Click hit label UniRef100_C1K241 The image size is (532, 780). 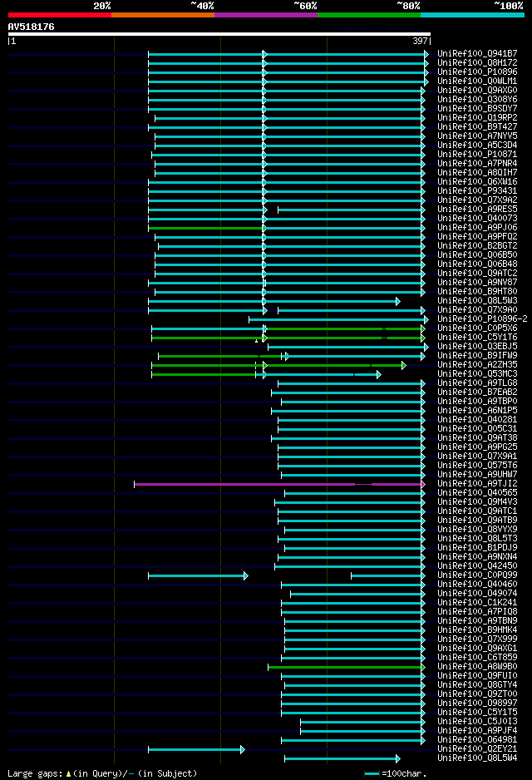477,602
